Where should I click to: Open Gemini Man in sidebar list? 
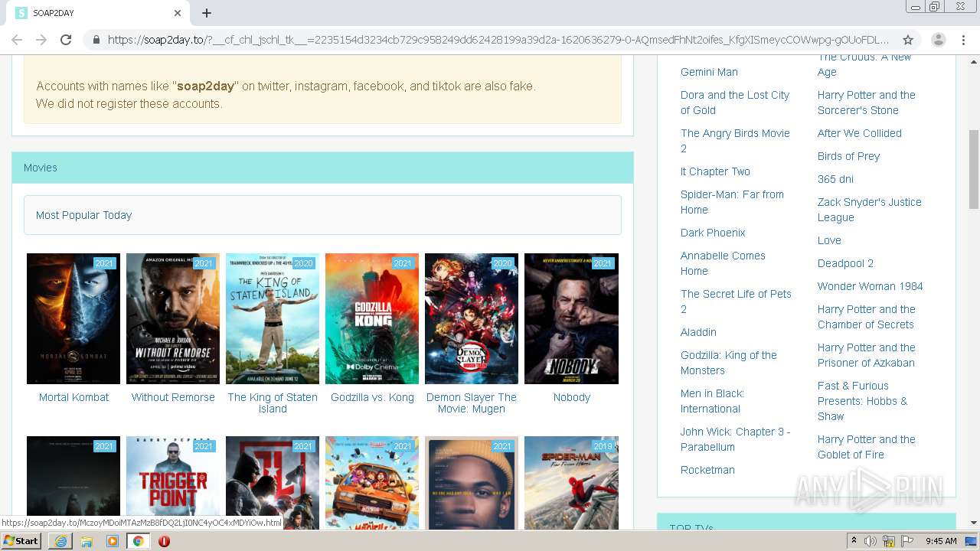pos(709,72)
